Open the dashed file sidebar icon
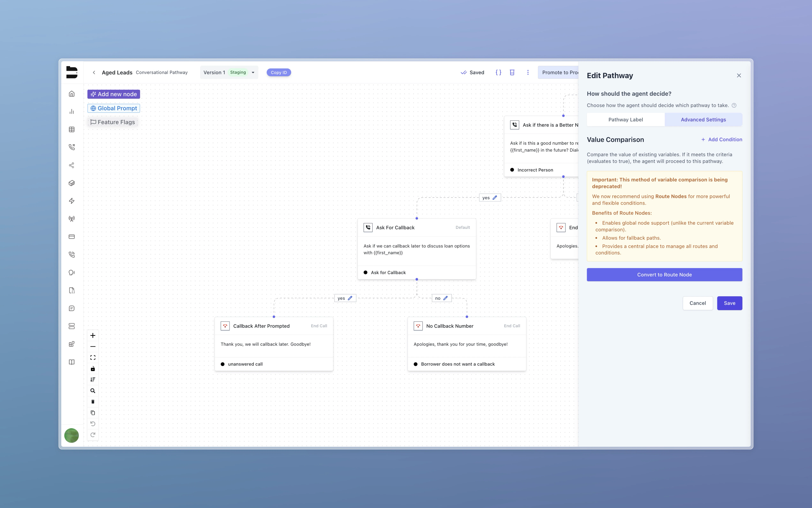 pos(72,290)
